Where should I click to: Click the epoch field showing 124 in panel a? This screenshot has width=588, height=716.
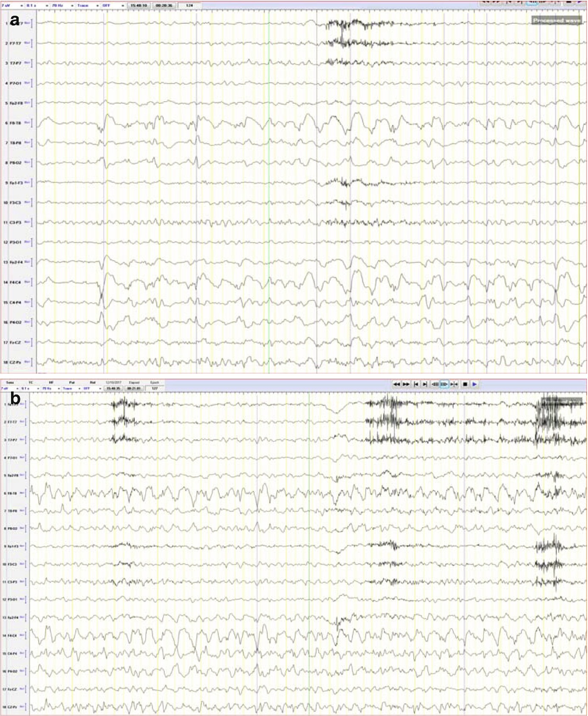[189, 6]
